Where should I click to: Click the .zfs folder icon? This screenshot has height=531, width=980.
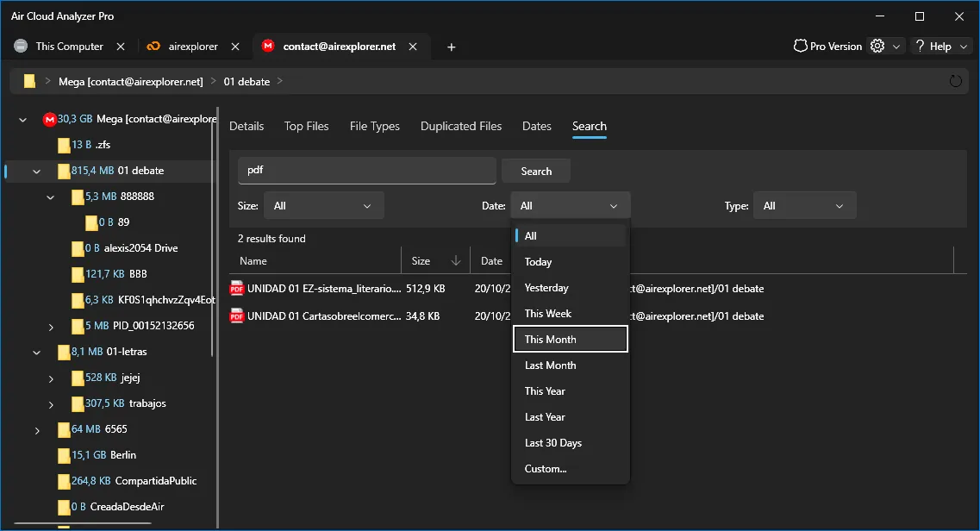click(x=63, y=145)
